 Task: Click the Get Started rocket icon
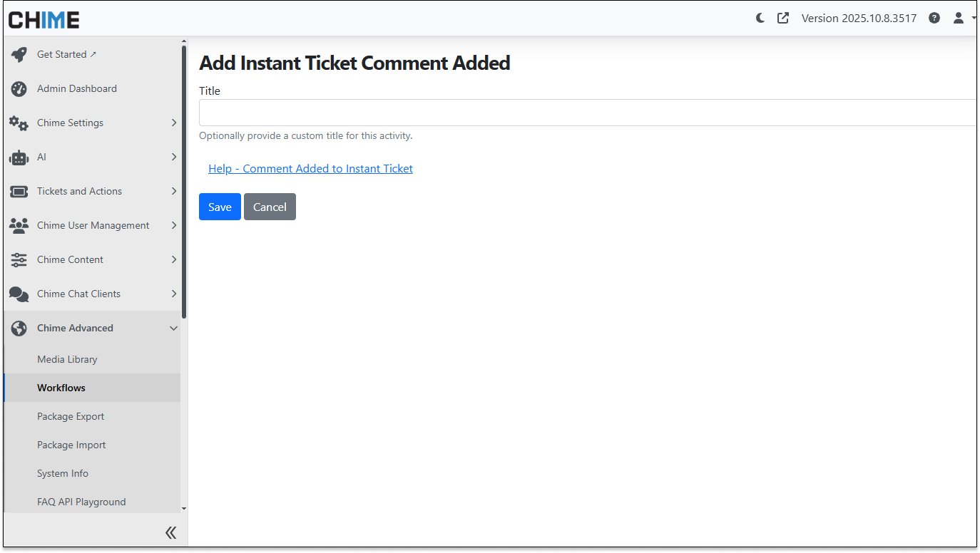tap(19, 55)
